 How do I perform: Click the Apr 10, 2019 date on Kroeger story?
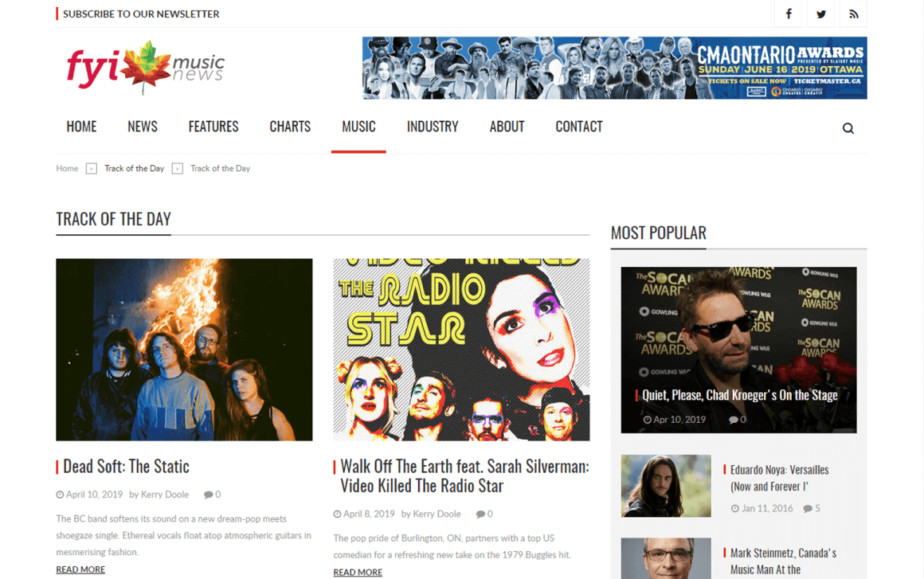679,420
